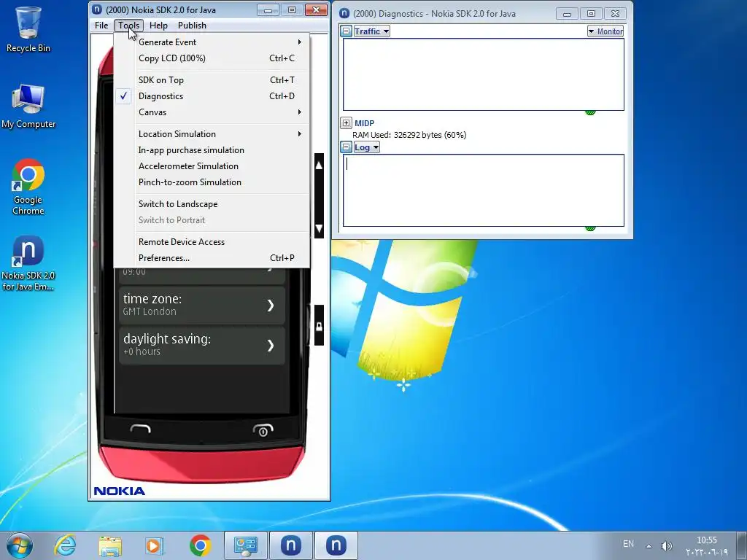Click the Nokia SDK emulator title bar icon
The height and width of the screenshot is (560, 747).
pyautogui.click(x=97, y=9)
